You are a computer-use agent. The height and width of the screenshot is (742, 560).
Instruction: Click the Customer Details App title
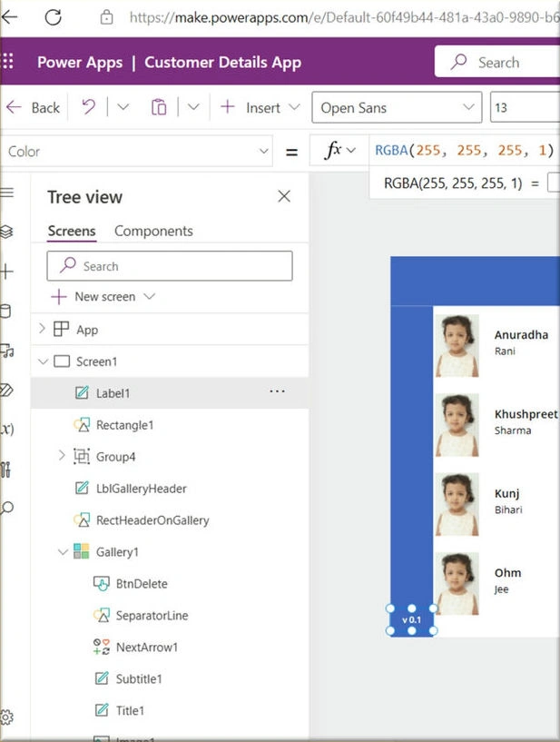(222, 63)
